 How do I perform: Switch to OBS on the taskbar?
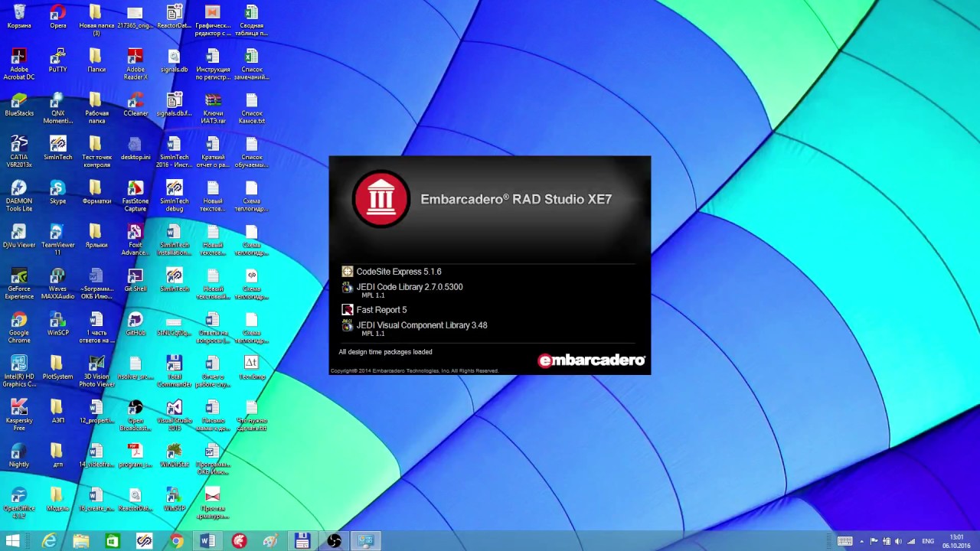click(334, 541)
